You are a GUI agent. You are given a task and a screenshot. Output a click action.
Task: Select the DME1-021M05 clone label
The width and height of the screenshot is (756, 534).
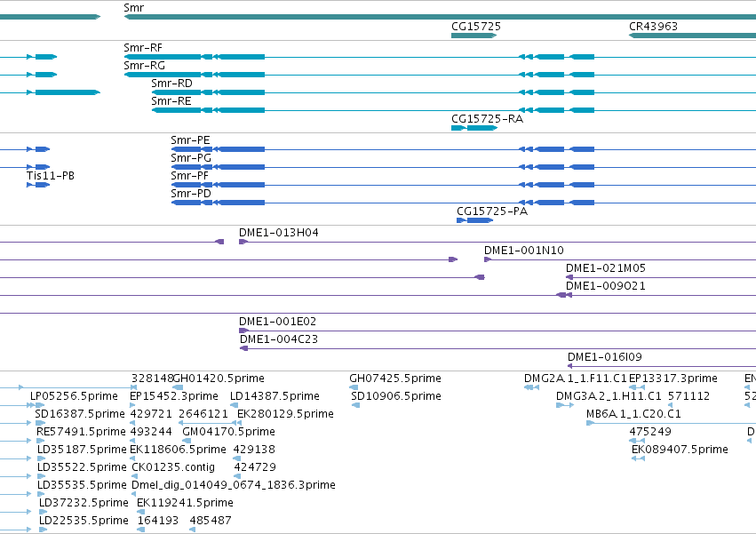pyautogui.click(x=606, y=268)
